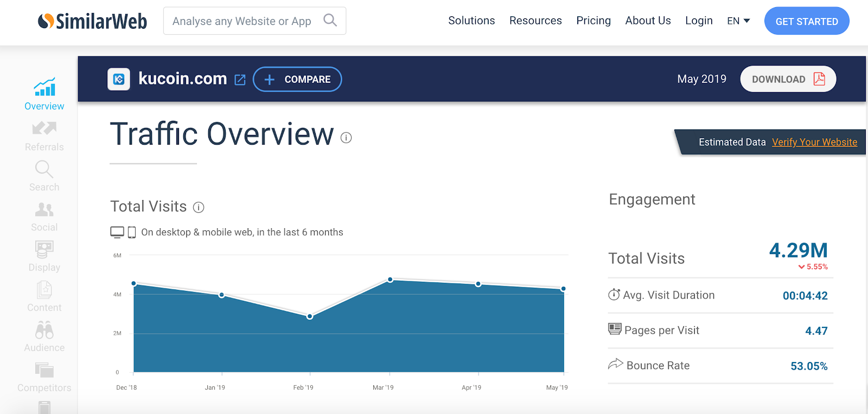The image size is (868, 414).
Task: Open the Resources menu
Action: pos(535,21)
